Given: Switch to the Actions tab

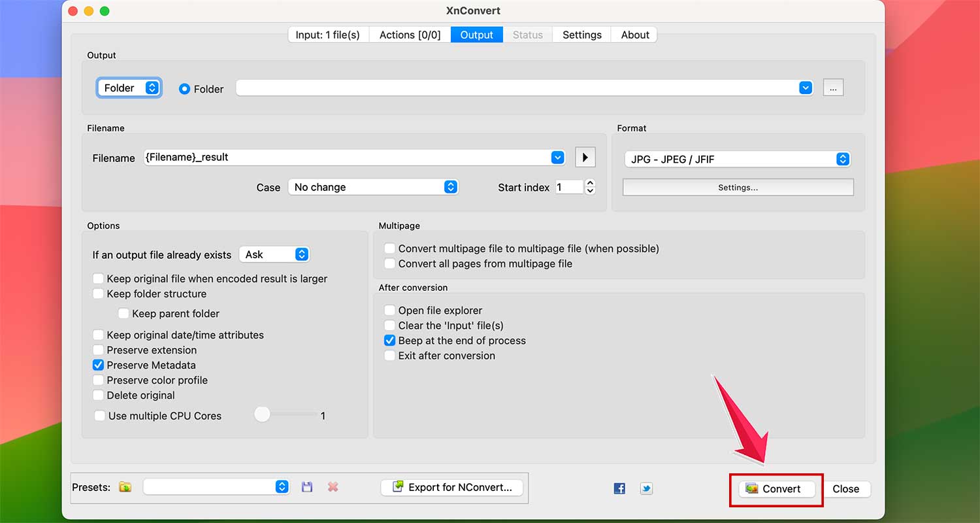Looking at the screenshot, I should click(x=410, y=35).
